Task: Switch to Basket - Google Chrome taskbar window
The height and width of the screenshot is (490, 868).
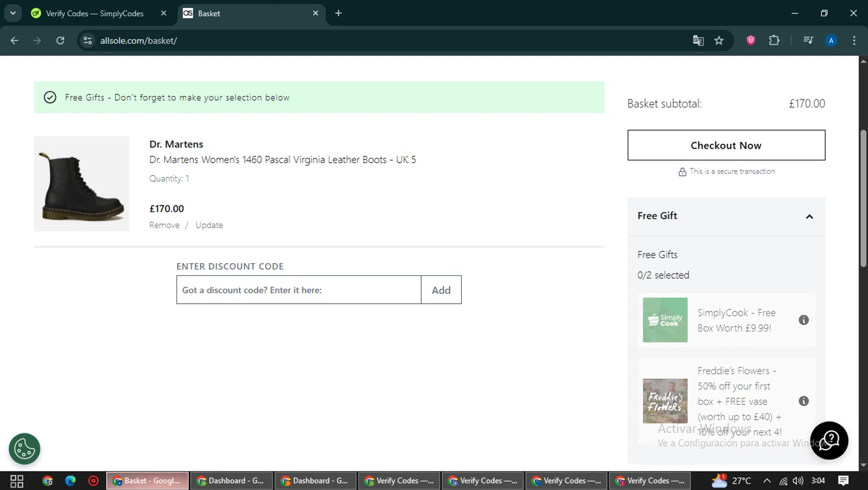Action: pos(148,481)
